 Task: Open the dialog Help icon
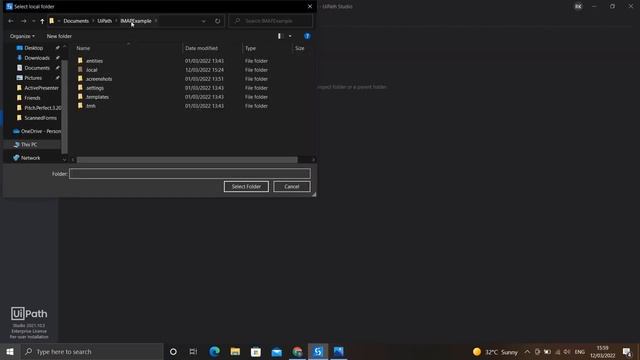pos(307,36)
